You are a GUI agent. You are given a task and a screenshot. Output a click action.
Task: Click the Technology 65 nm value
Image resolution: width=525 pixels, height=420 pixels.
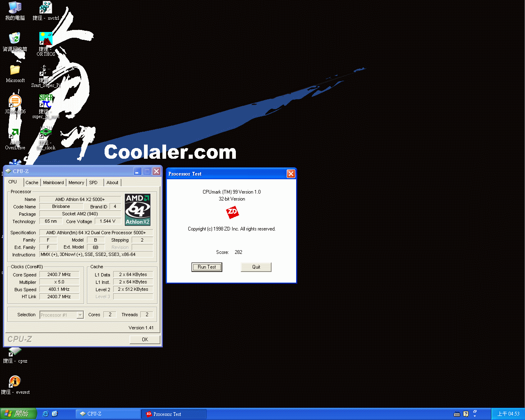(51, 221)
